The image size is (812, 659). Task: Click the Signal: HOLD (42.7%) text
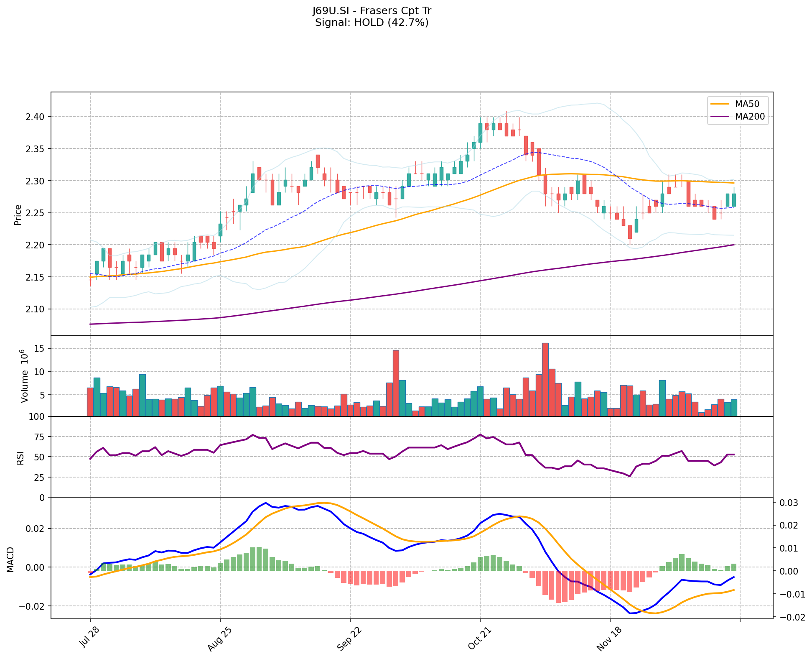pyautogui.click(x=372, y=23)
